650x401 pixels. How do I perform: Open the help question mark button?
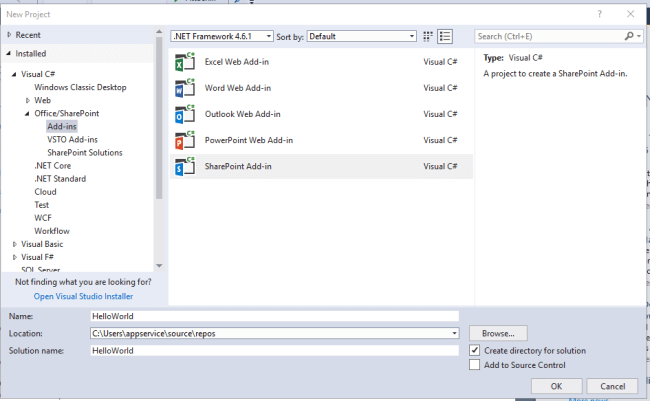click(599, 14)
